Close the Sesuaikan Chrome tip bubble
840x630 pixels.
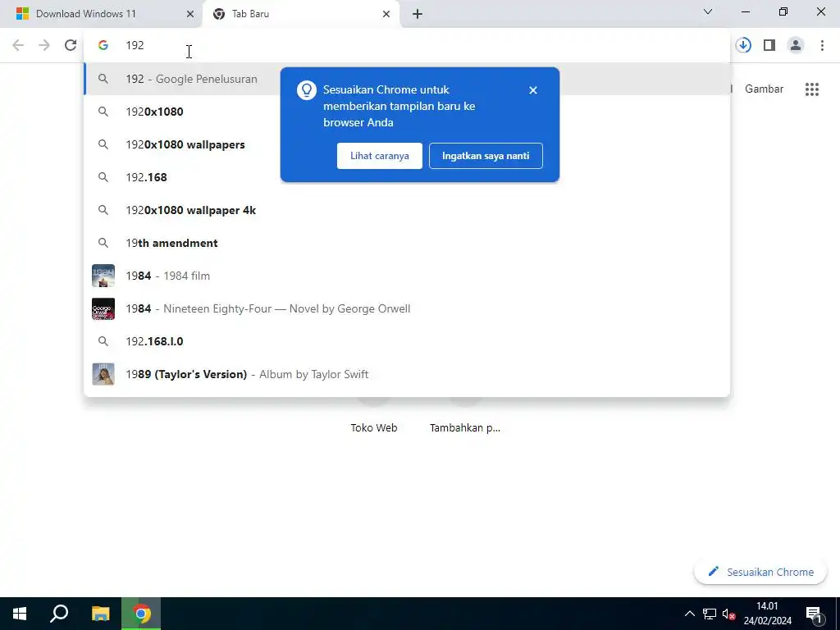coord(532,90)
